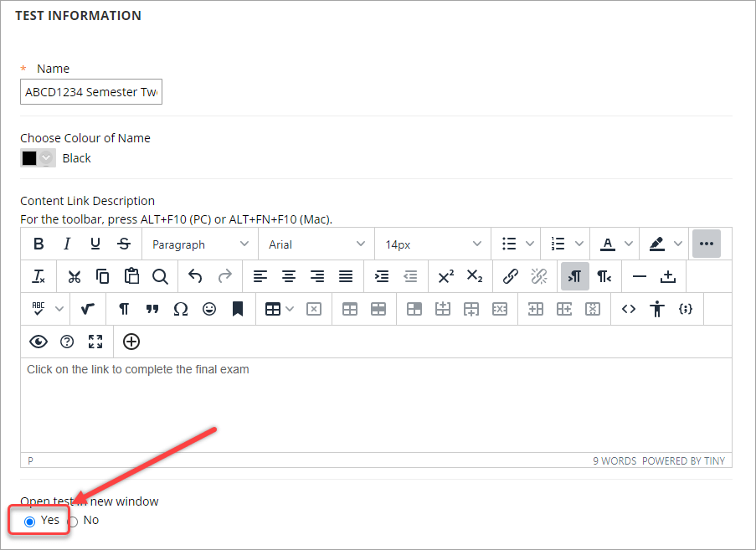The image size is (756, 550).
Task: Run the accessibility checker
Action: click(657, 309)
